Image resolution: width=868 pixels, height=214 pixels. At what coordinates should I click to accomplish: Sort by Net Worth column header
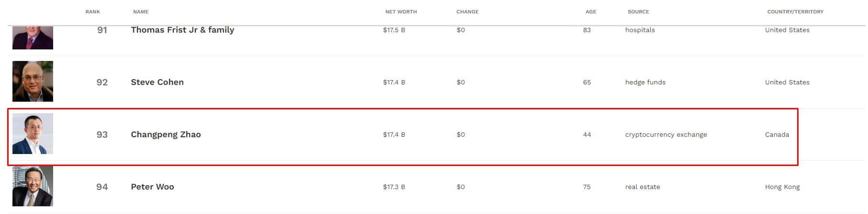coord(401,12)
